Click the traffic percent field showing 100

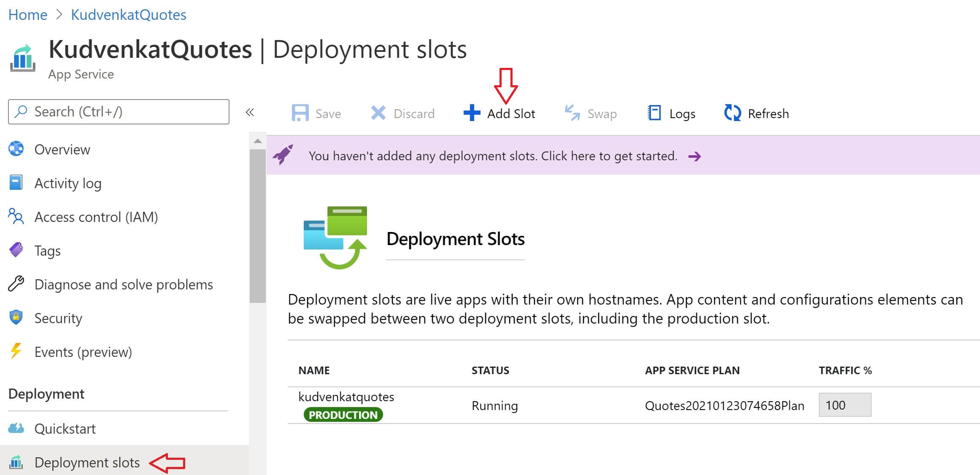[x=845, y=405]
